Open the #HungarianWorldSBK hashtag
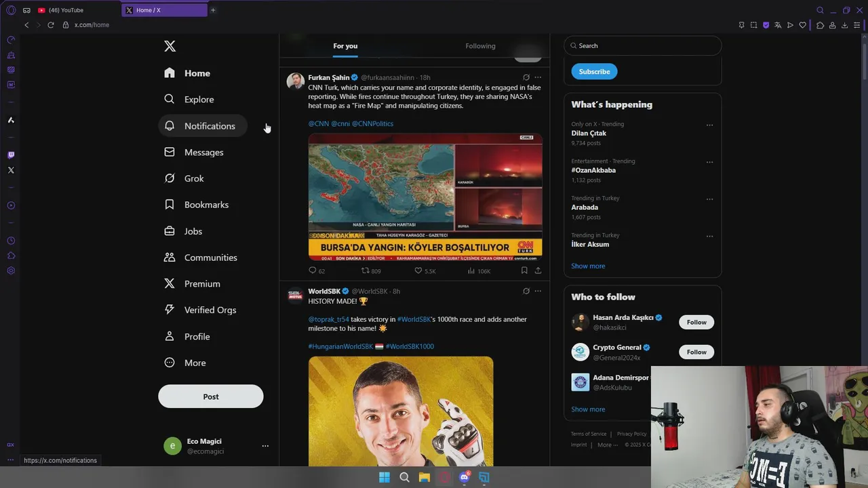 [x=340, y=346]
